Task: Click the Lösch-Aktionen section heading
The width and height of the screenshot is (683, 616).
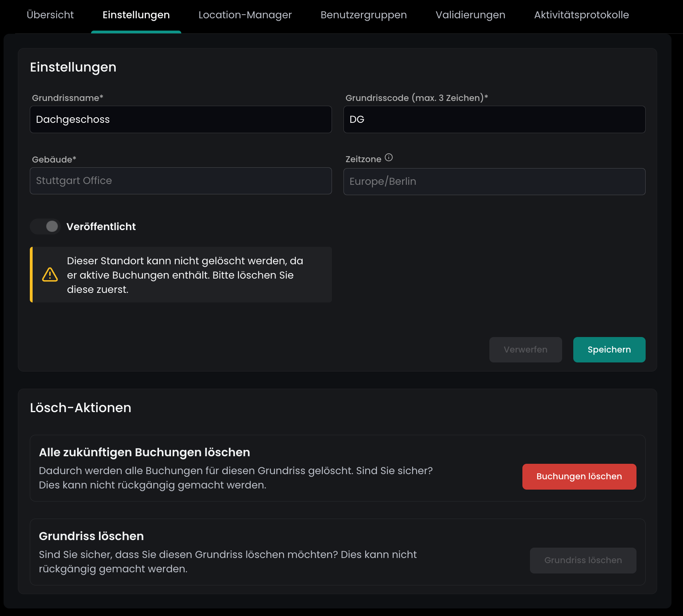Action: [x=81, y=408]
